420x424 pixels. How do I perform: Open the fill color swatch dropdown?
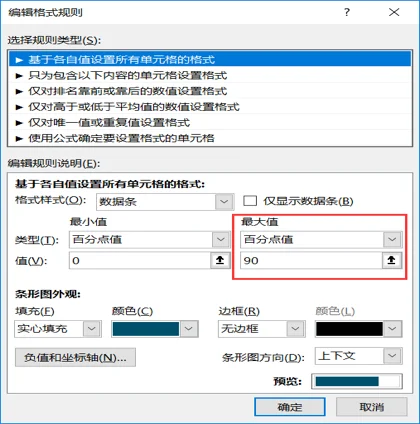(155, 329)
